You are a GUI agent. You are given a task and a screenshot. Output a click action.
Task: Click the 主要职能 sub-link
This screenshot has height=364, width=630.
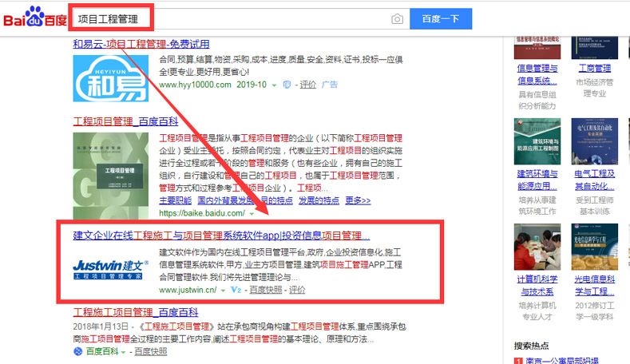(175, 200)
